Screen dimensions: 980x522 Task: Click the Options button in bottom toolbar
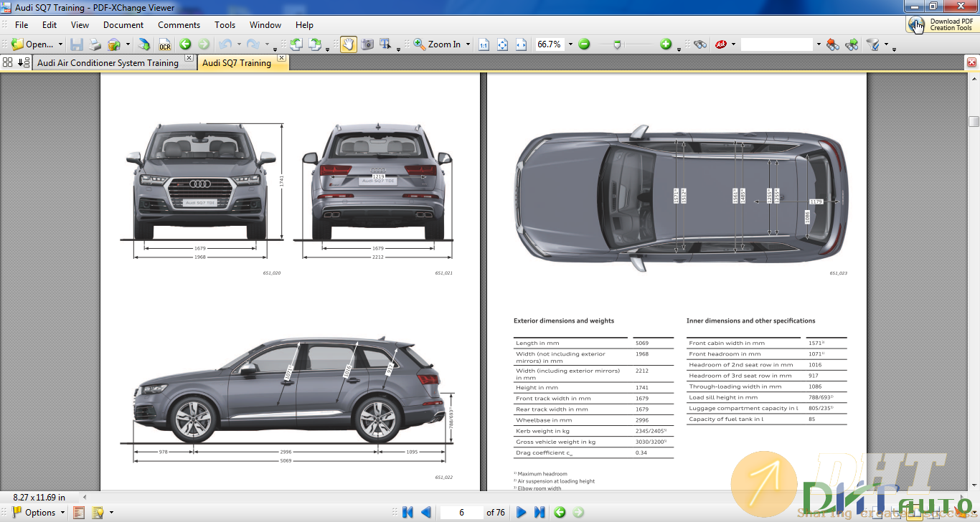[x=33, y=513]
